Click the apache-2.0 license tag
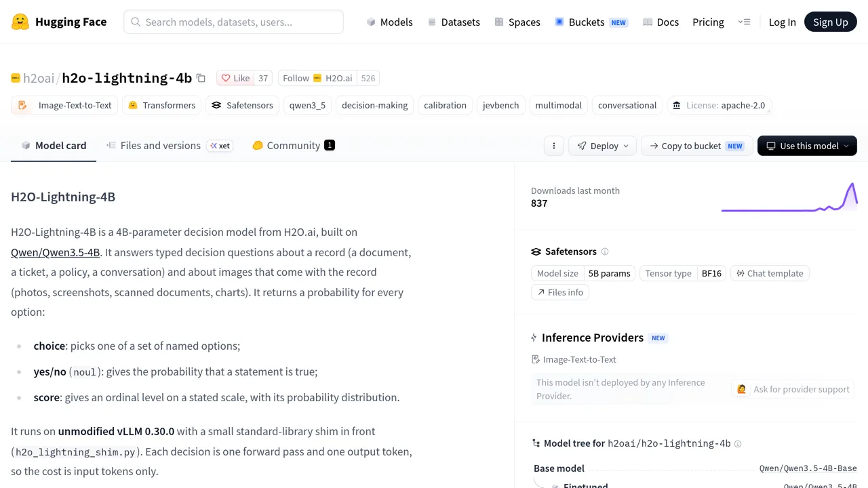The width and height of the screenshot is (868, 488). click(x=719, y=105)
